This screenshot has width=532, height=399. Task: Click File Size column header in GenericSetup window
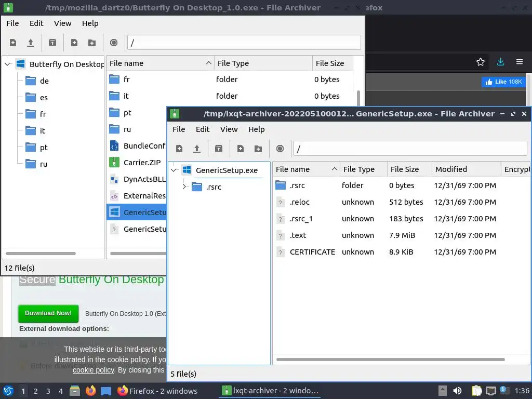tap(409, 169)
